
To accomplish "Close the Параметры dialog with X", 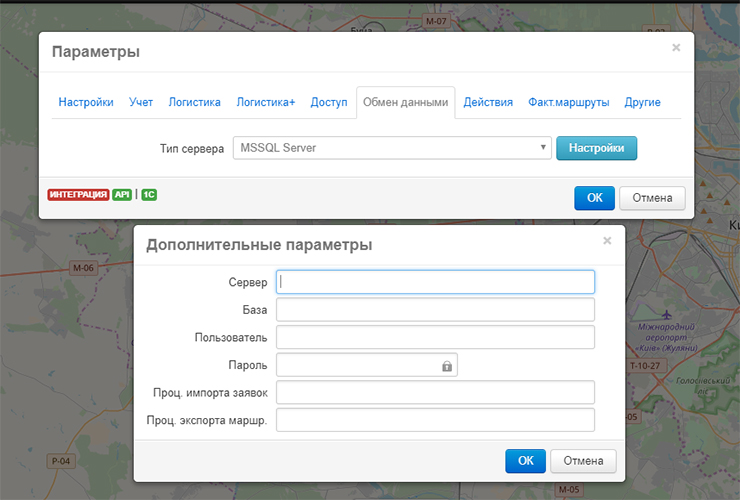I will pyautogui.click(x=676, y=48).
